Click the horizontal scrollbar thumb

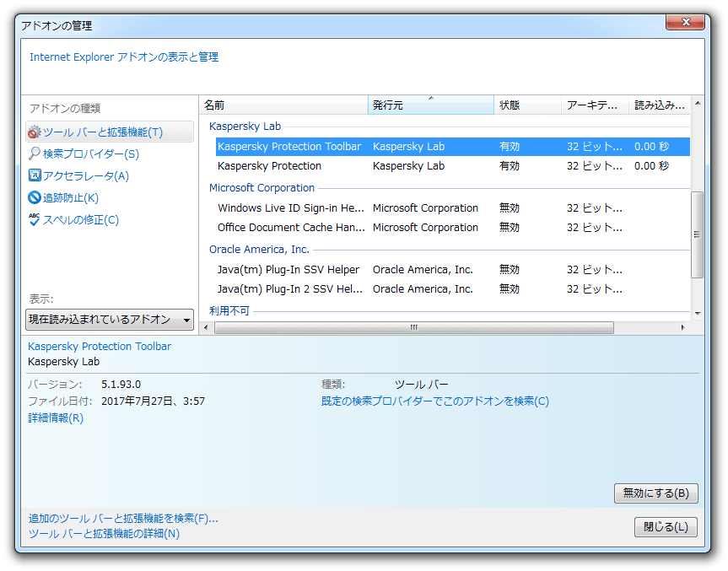point(414,328)
